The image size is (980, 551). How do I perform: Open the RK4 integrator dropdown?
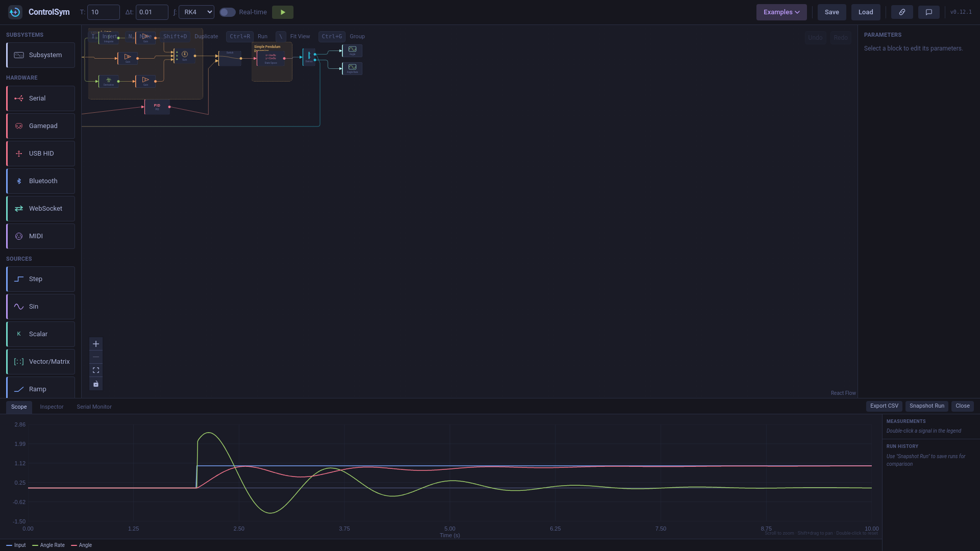tap(197, 12)
